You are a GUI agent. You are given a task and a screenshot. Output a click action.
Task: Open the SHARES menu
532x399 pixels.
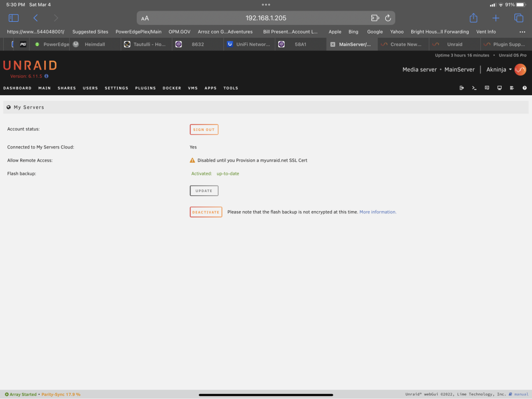point(67,88)
